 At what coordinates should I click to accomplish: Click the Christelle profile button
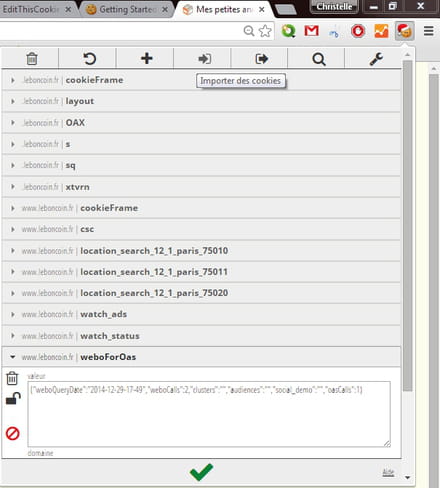point(334,6)
